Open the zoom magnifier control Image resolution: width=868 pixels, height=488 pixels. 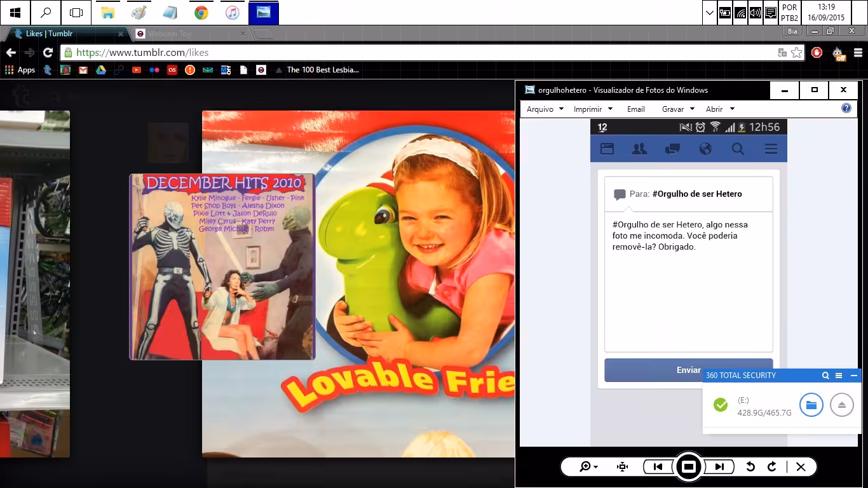tap(588, 467)
